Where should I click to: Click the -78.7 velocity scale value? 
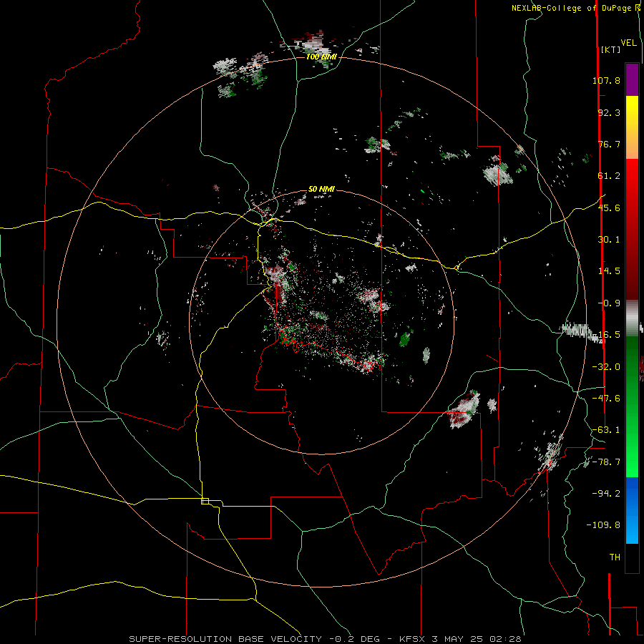[x=606, y=462]
